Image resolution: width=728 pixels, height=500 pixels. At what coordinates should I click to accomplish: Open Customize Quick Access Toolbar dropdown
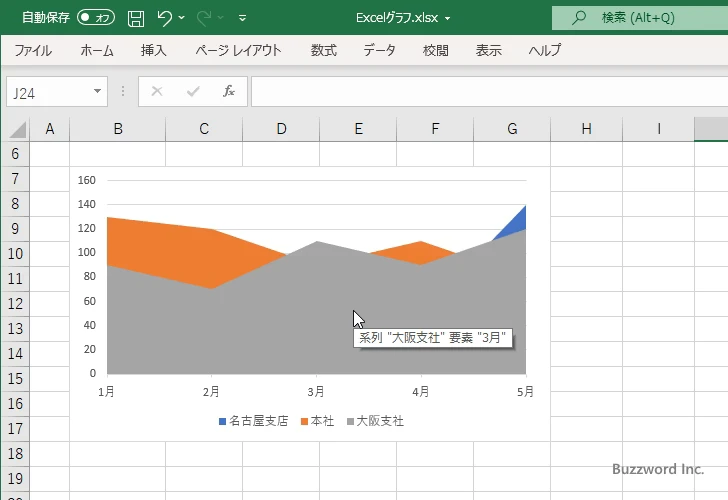point(242,18)
